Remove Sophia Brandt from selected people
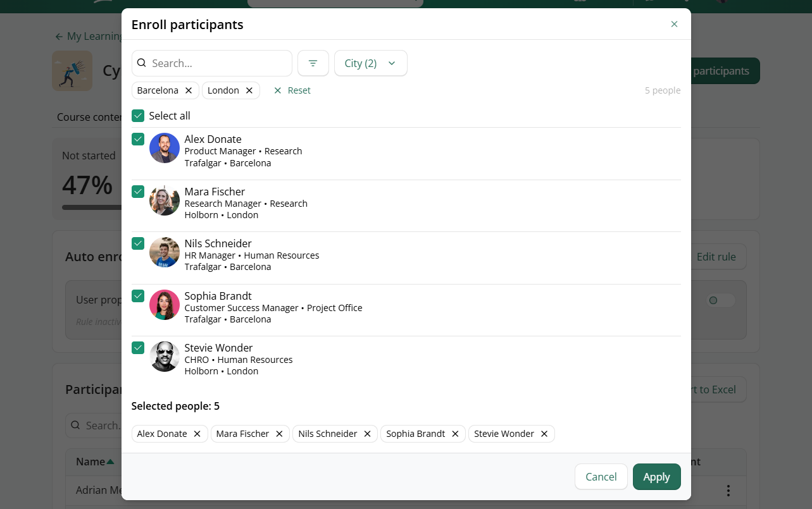This screenshot has width=812, height=509. click(x=455, y=434)
